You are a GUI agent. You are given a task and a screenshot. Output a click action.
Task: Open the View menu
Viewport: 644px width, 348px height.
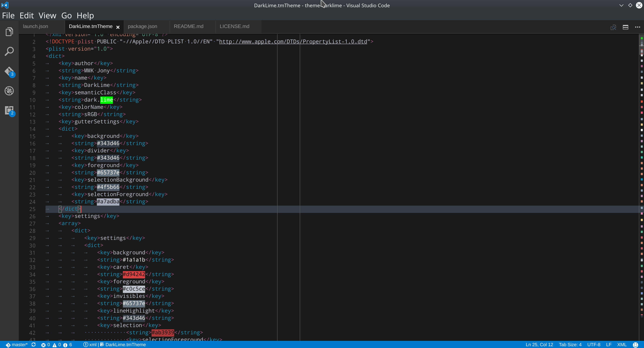pos(47,16)
